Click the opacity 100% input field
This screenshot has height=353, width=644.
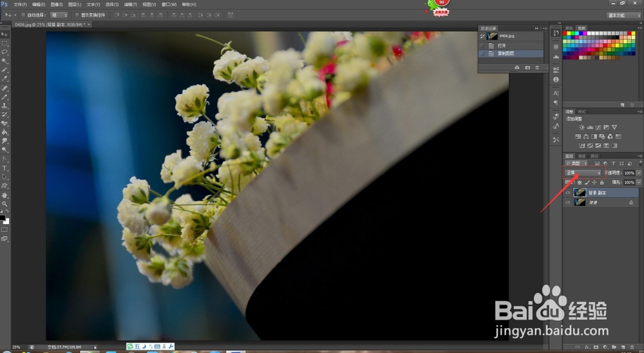(x=630, y=173)
